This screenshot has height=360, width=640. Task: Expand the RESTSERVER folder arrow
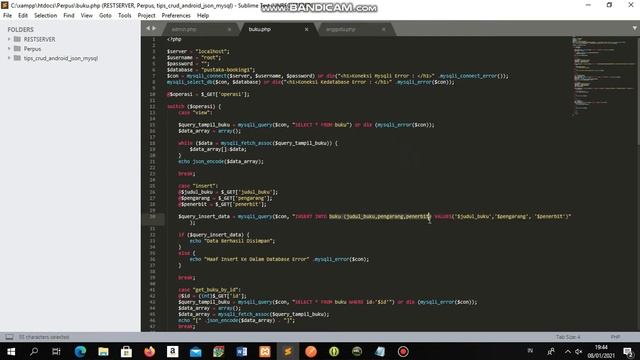pyautogui.click(x=9, y=39)
